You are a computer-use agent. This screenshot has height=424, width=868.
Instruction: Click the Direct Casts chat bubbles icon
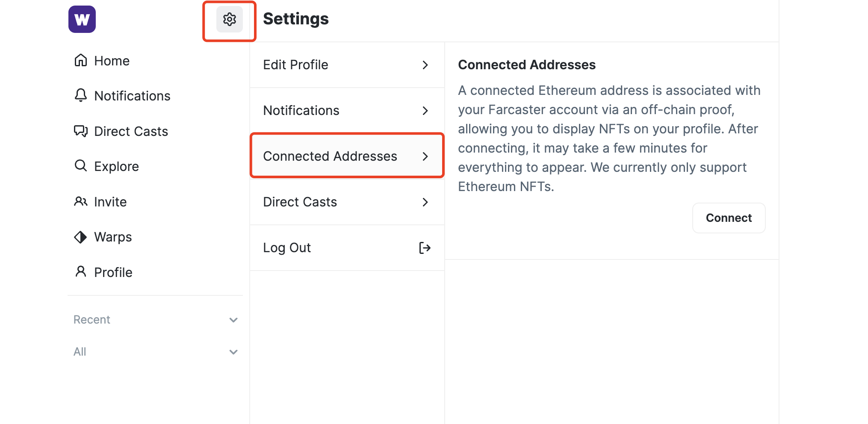pyautogui.click(x=81, y=131)
